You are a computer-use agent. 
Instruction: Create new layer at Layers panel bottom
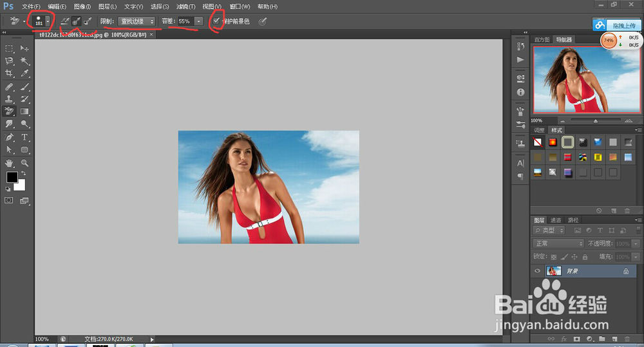coord(614,339)
